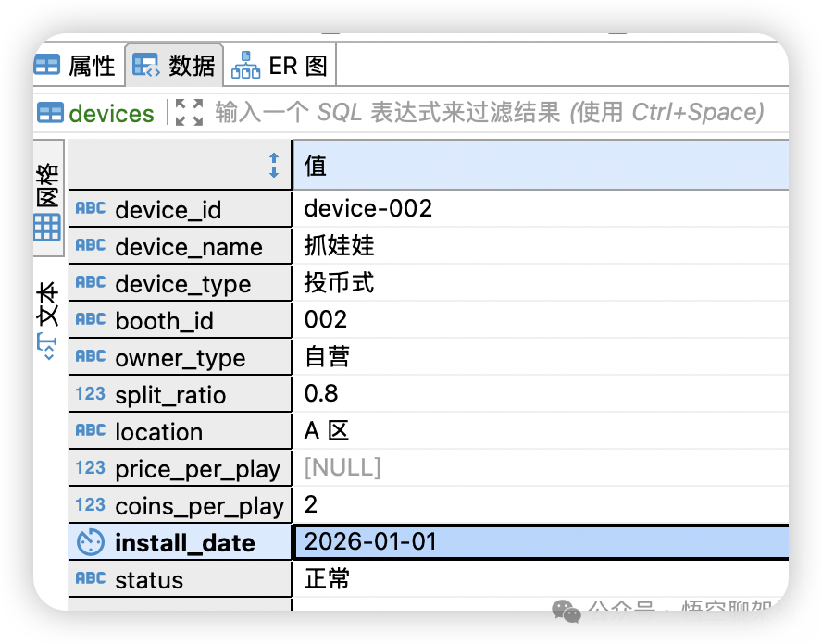Viewport: 822px width, 644px height.
Task: Click the [NULL] price value cell
Action: [x=541, y=468]
